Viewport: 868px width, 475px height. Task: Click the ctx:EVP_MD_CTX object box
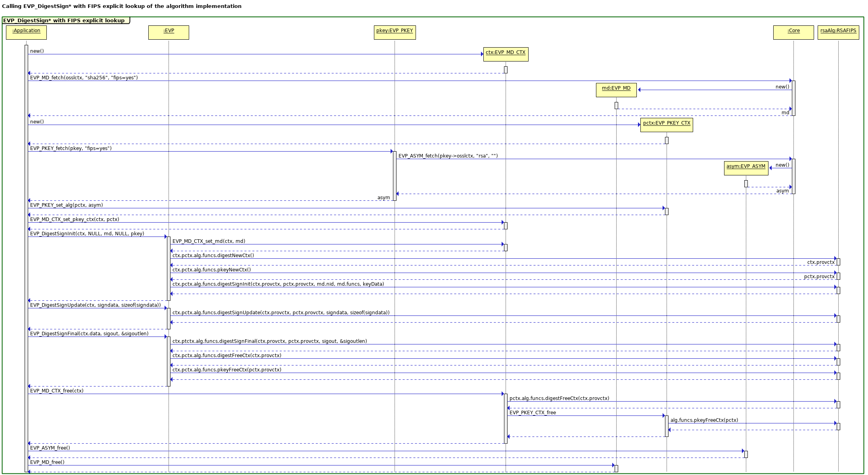(506, 54)
